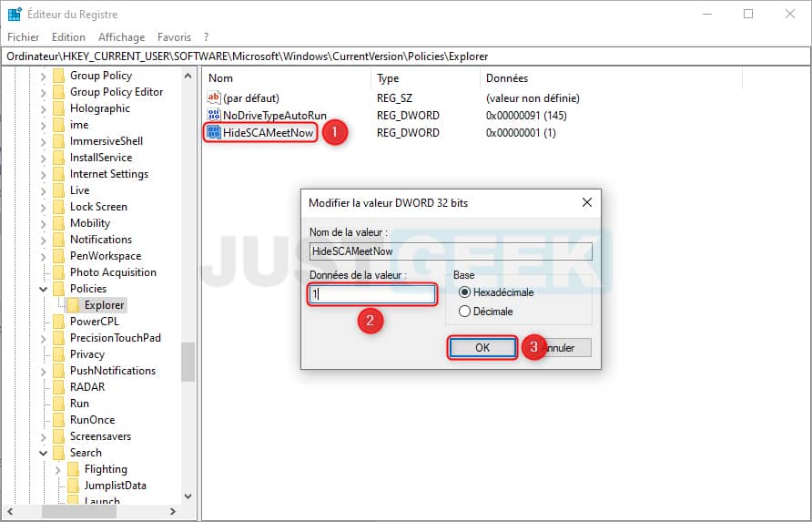Click the (valeur non définie) data cell
812x522 pixels.
pyautogui.click(x=533, y=98)
